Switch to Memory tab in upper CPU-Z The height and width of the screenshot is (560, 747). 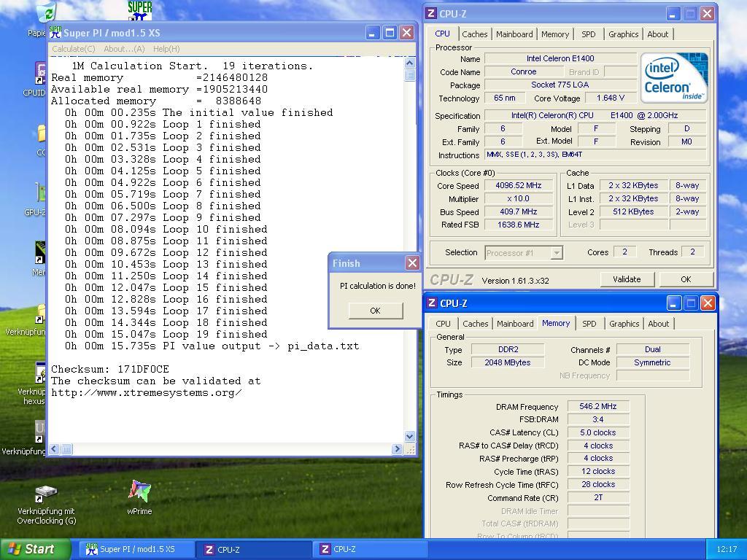(555, 34)
